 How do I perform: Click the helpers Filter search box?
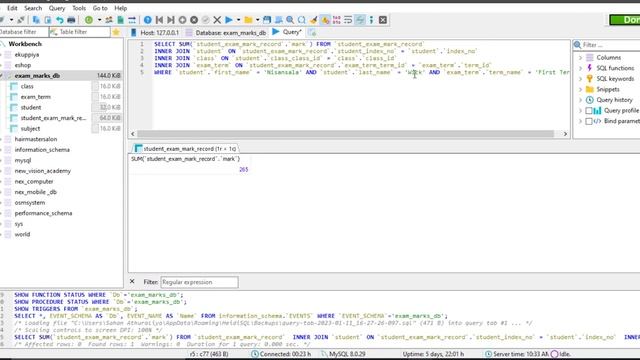pos(608,45)
